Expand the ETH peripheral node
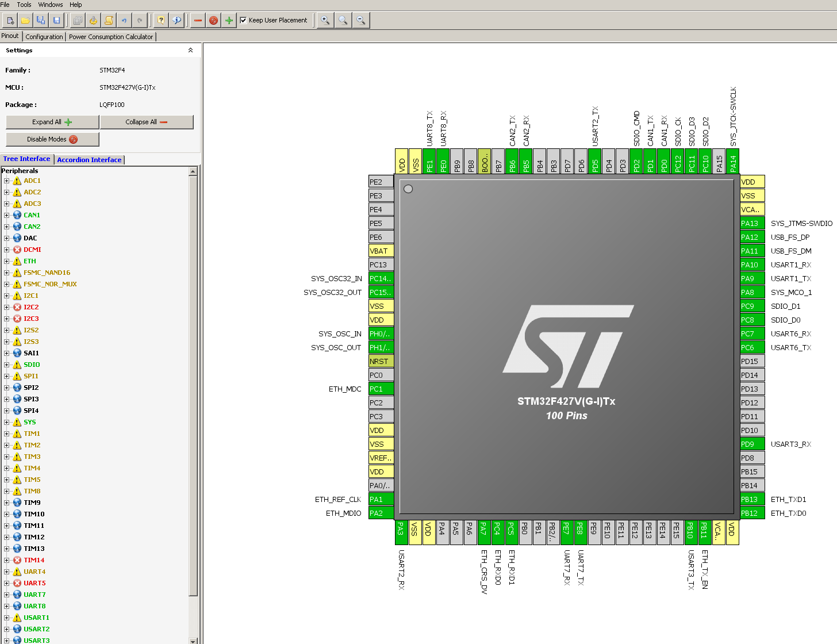The image size is (837, 644). (x=7, y=261)
